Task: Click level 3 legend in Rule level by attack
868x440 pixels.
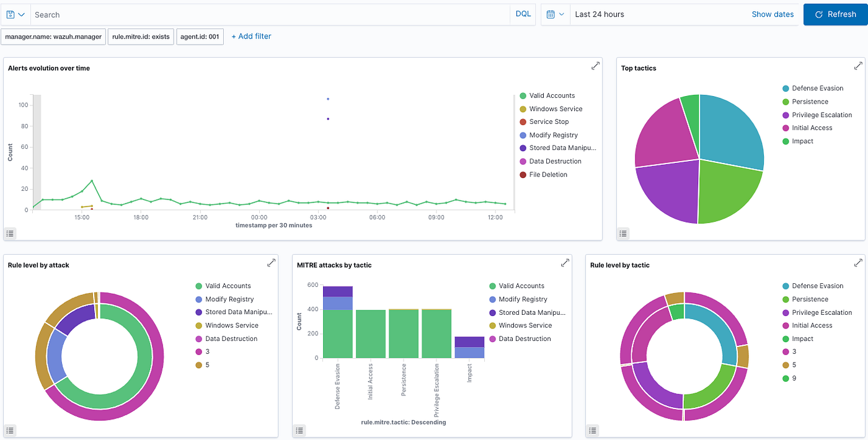Action: coord(202,352)
